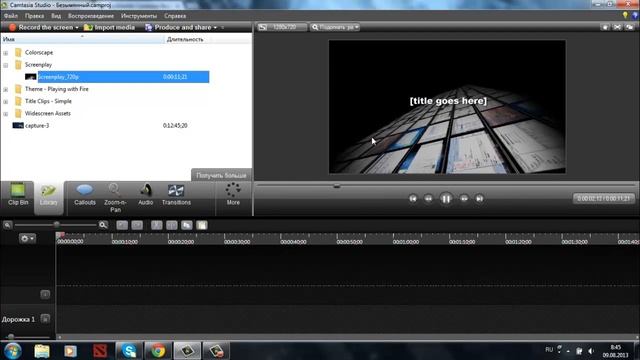Collapse the Screenplay folder
The image size is (640, 360).
[6, 65]
